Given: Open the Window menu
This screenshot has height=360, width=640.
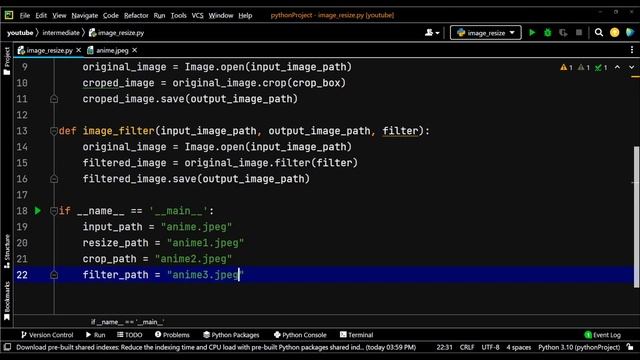Looking at the screenshot, I should pyautogui.click(x=221, y=16).
